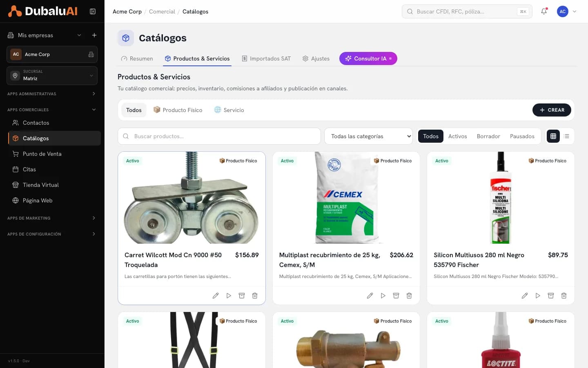Open user menu chevron beside avatar
588x368 pixels.
tap(575, 11)
